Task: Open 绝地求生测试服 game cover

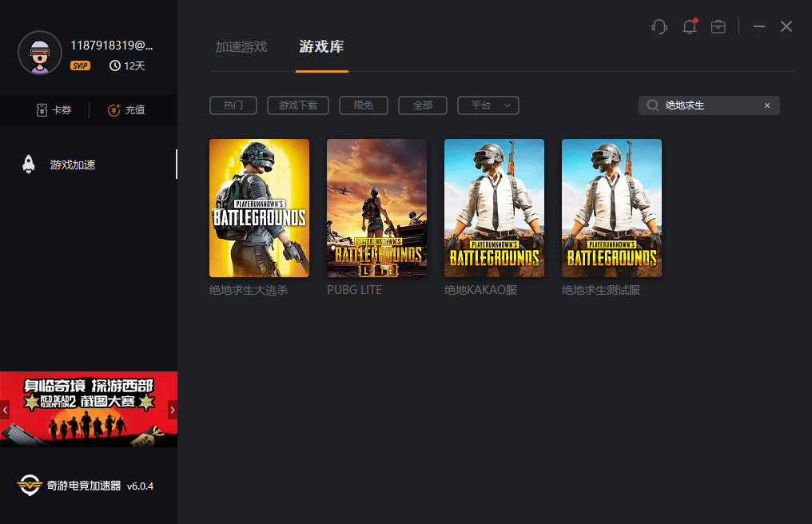Action: click(612, 208)
